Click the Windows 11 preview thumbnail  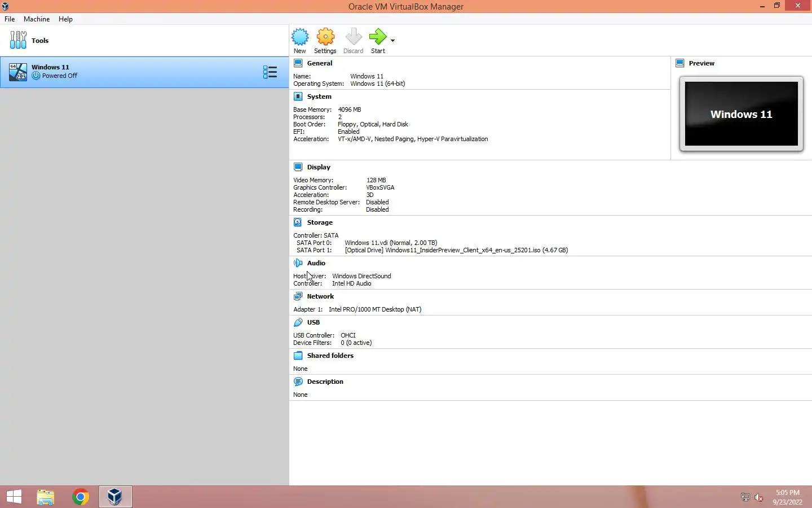(x=742, y=114)
